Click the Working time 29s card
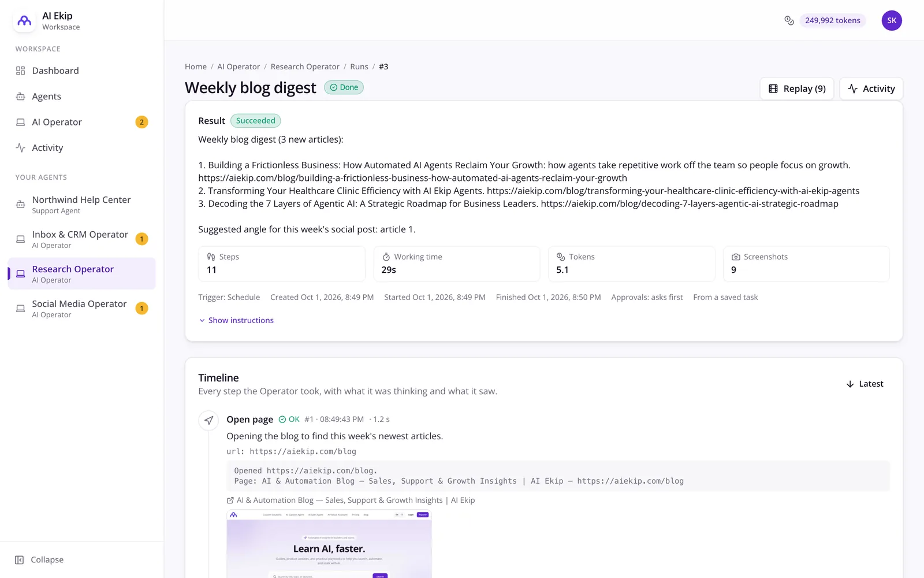 point(457,264)
